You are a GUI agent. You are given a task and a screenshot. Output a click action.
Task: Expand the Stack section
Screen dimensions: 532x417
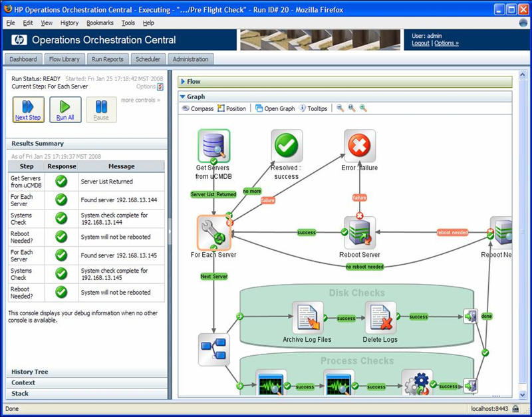(86, 394)
